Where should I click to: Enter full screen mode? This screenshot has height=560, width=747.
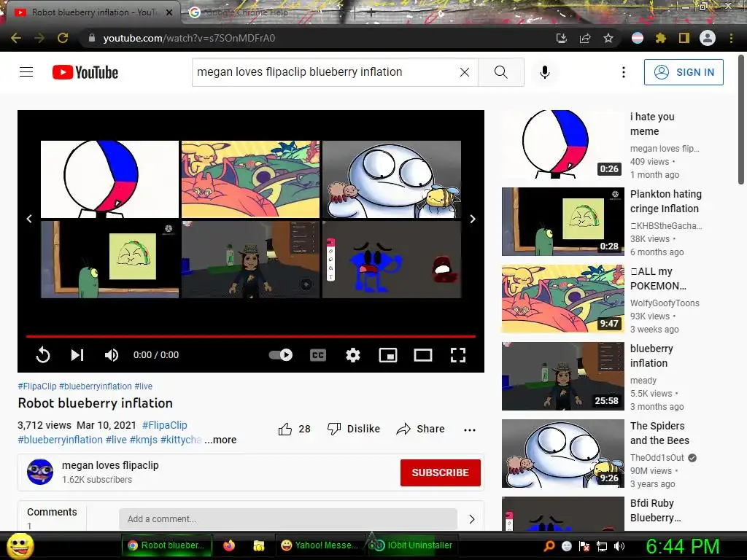458,355
